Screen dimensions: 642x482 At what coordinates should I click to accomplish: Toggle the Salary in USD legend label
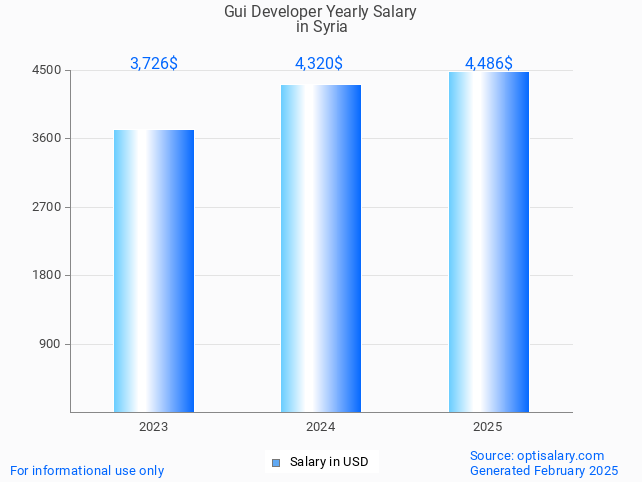pyautogui.click(x=329, y=462)
